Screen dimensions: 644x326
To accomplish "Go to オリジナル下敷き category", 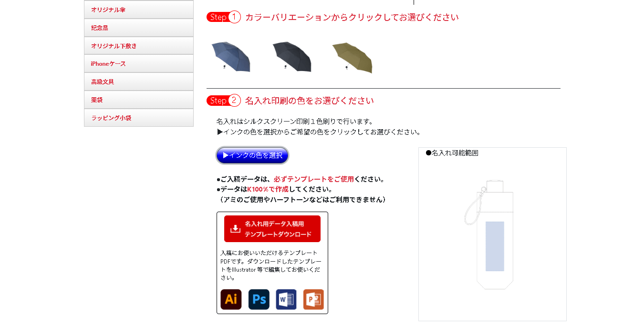I will pos(139,46).
